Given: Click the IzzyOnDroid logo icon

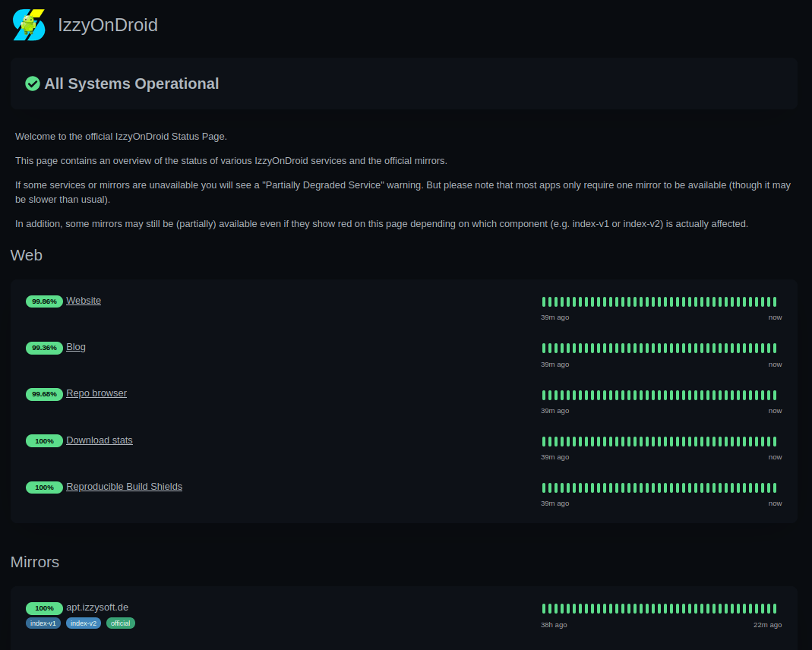Looking at the screenshot, I should click(x=28, y=24).
